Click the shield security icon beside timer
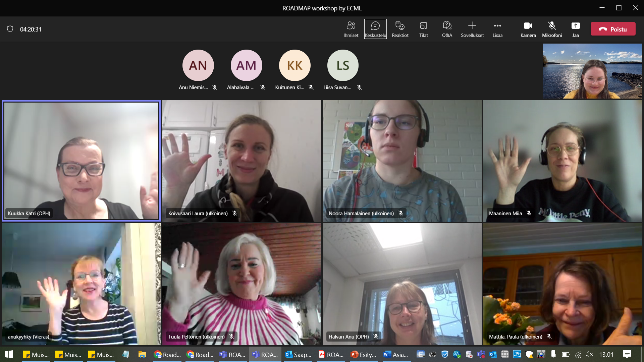 (x=10, y=29)
